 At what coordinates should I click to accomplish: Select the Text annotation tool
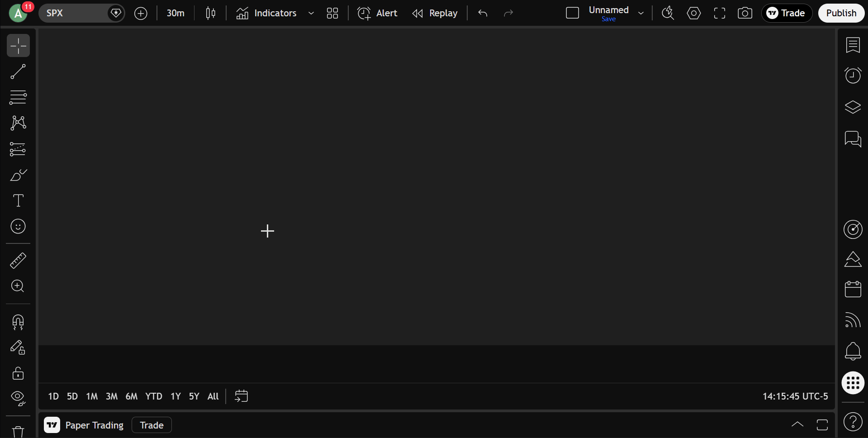pos(18,200)
